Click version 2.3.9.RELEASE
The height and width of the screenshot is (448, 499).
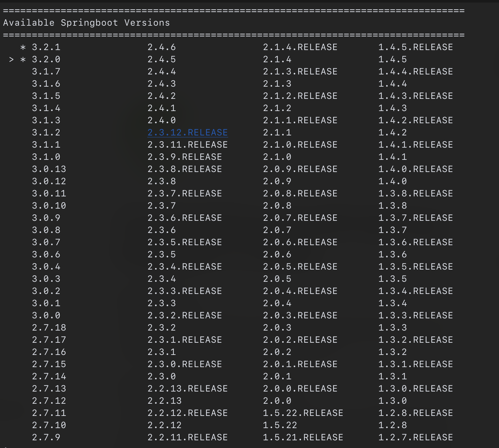(185, 157)
